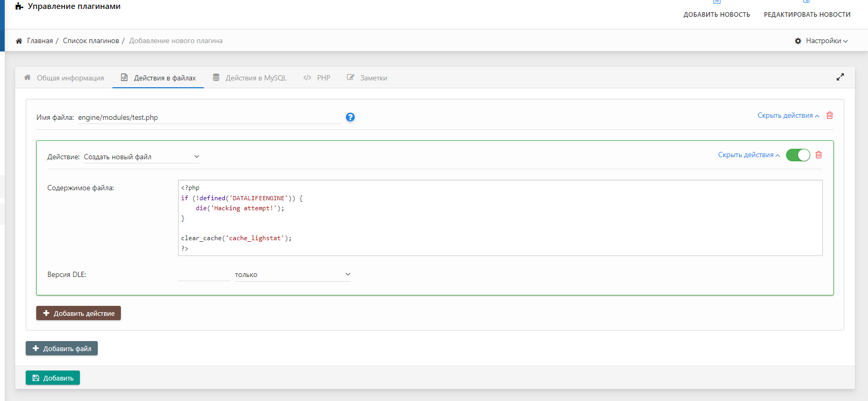Expand the Настройки dropdown menu
This screenshot has height=401, width=868.
(x=826, y=40)
